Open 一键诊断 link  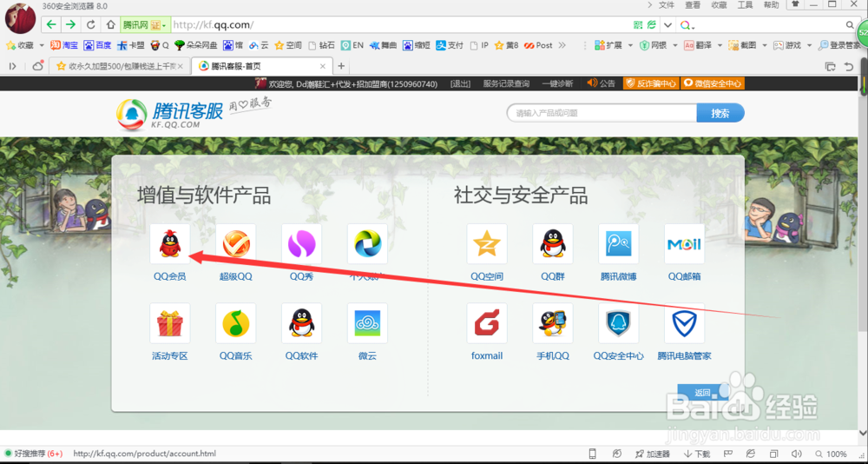[x=557, y=83]
